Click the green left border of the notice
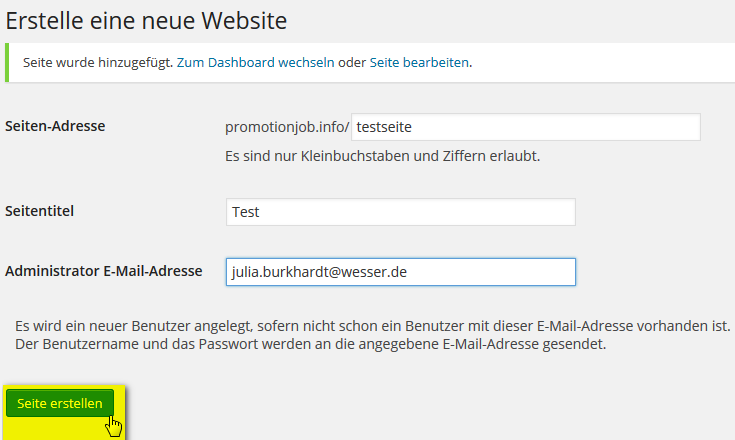This screenshot has height=440, width=735. [7, 62]
